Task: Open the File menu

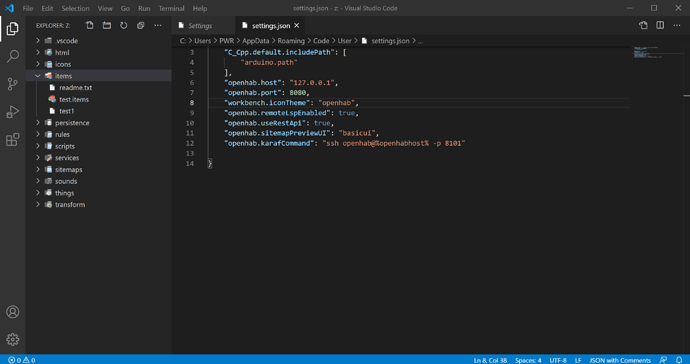Action: pyautogui.click(x=28, y=8)
